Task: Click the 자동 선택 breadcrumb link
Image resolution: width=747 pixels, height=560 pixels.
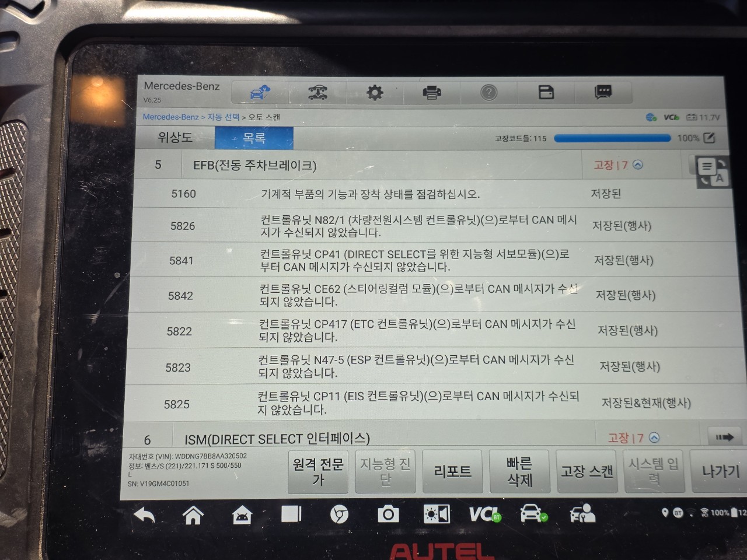Action: click(x=224, y=117)
